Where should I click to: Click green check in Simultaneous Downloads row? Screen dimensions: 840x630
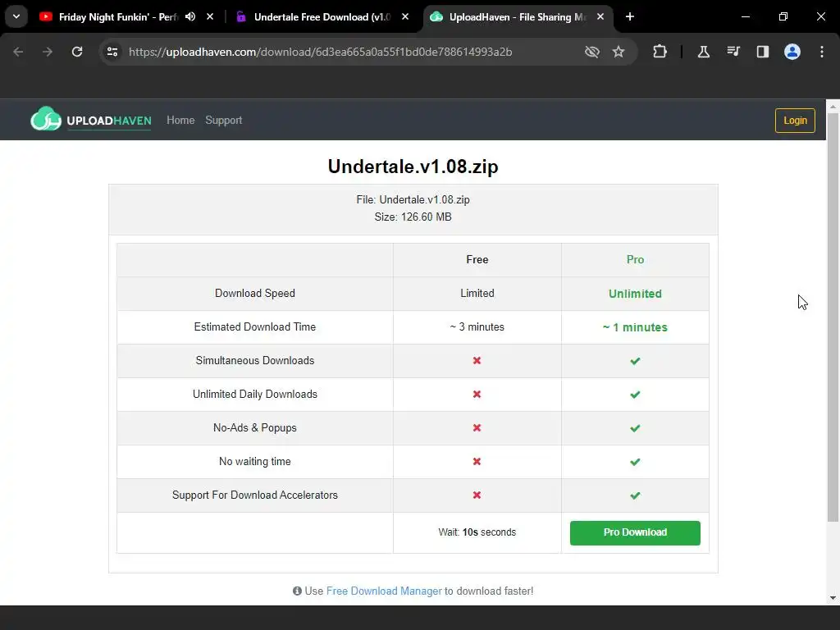click(x=636, y=361)
